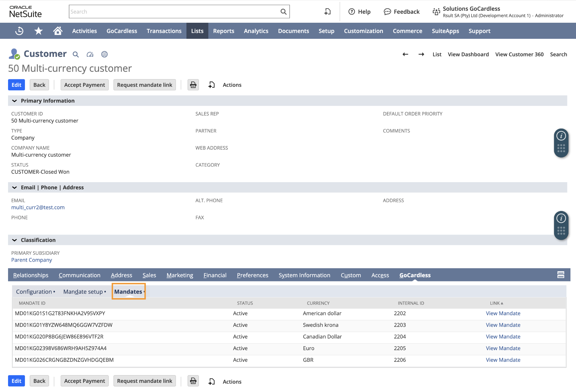Switch to the Financial subtab
576x392 pixels.
tap(215, 275)
